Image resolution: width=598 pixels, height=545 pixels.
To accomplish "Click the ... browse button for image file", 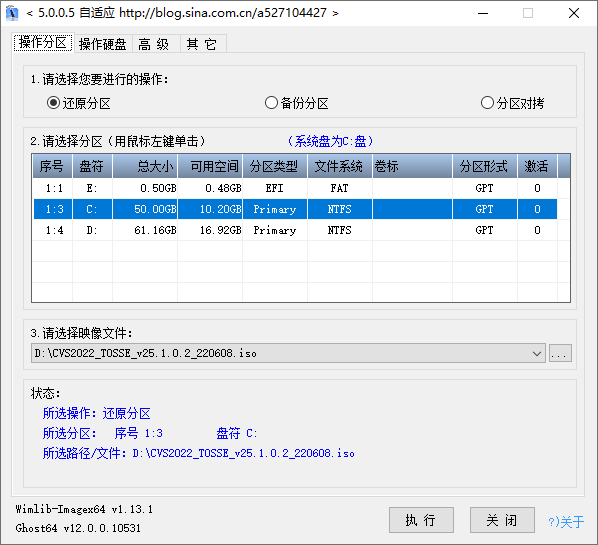I will (x=560, y=354).
